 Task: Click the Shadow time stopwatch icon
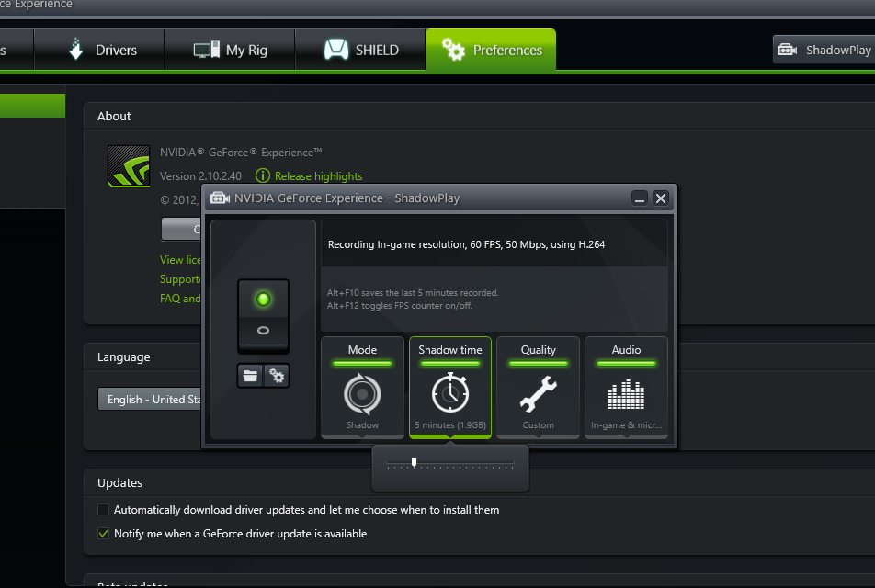coord(450,392)
